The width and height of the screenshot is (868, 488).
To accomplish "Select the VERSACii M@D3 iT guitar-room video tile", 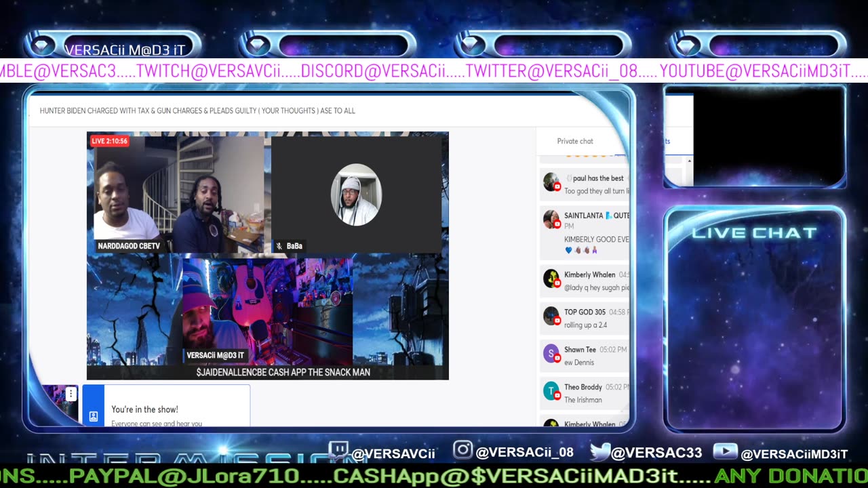I will (267, 311).
